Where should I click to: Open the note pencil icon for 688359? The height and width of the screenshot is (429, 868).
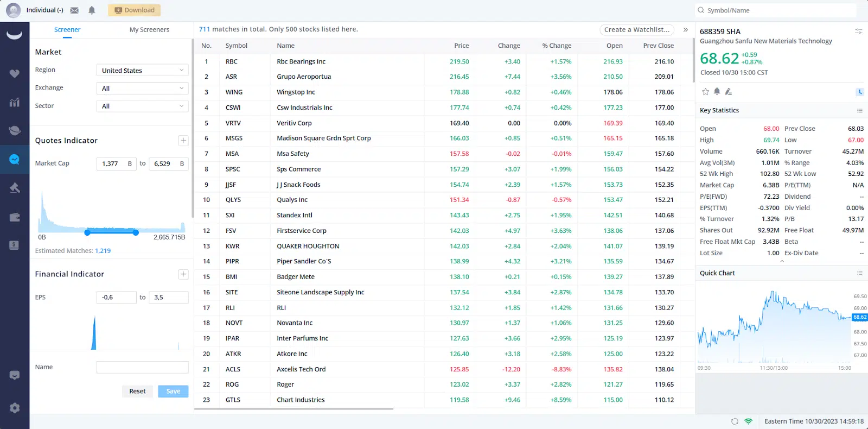[728, 92]
